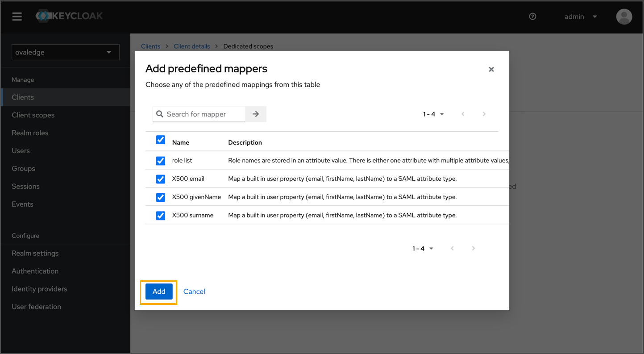Click the Keycloak logo
Image resolution: width=644 pixels, height=354 pixels.
pos(69,16)
